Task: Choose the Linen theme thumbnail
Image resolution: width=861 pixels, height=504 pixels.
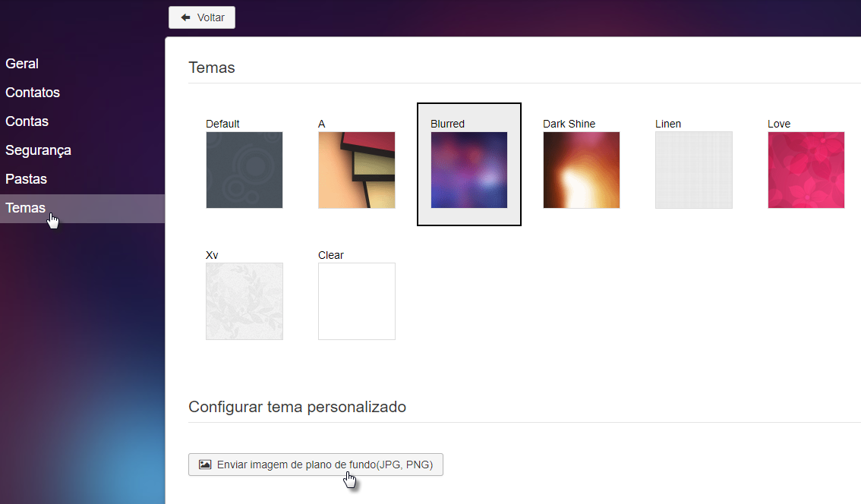Action: (693, 170)
